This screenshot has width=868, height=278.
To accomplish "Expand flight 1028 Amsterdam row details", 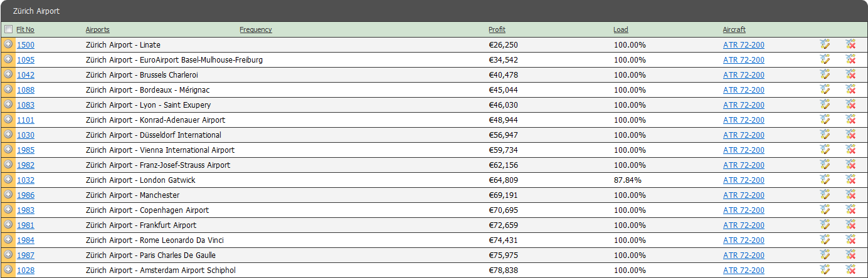I will pos(8,269).
